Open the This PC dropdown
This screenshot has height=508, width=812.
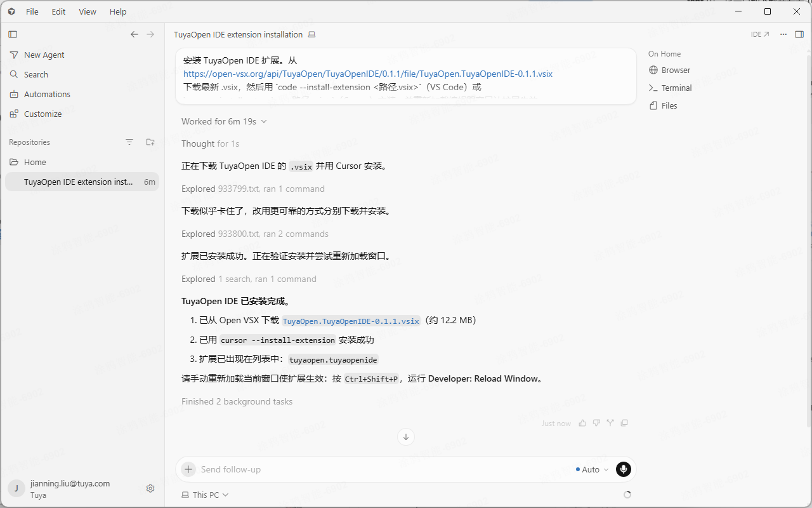pyautogui.click(x=205, y=495)
